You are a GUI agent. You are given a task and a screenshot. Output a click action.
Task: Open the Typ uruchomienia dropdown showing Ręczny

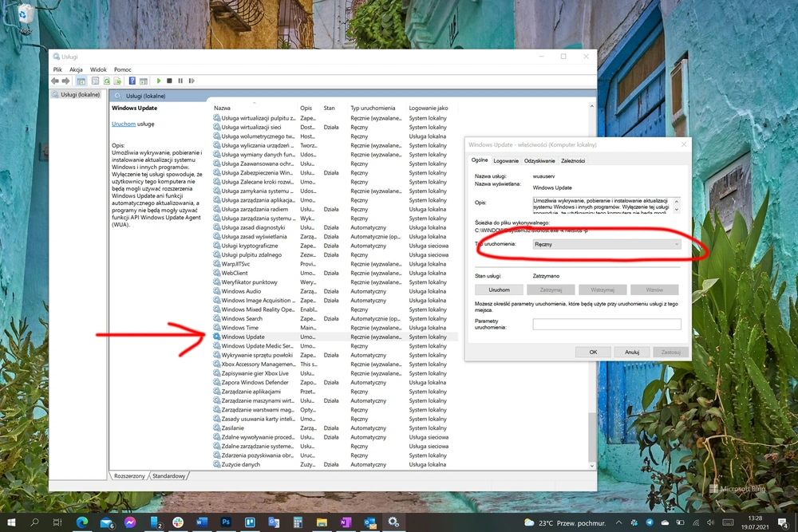pyautogui.click(x=606, y=244)
